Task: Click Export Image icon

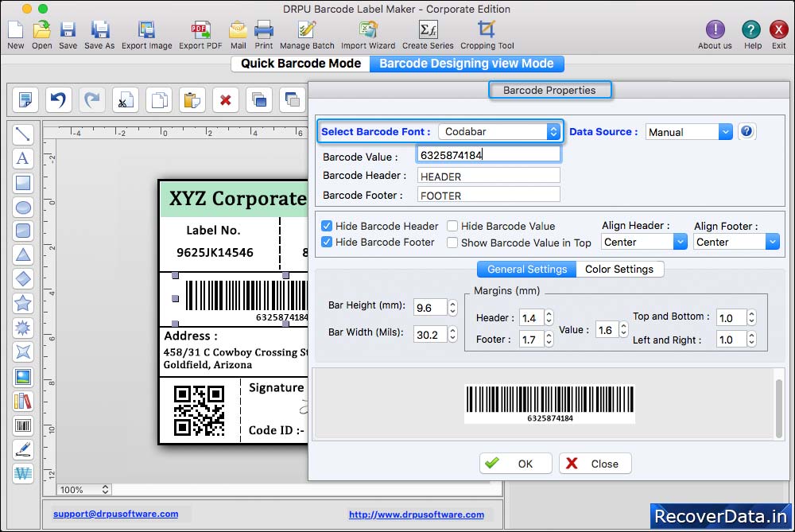Action: tap(146, 30)
